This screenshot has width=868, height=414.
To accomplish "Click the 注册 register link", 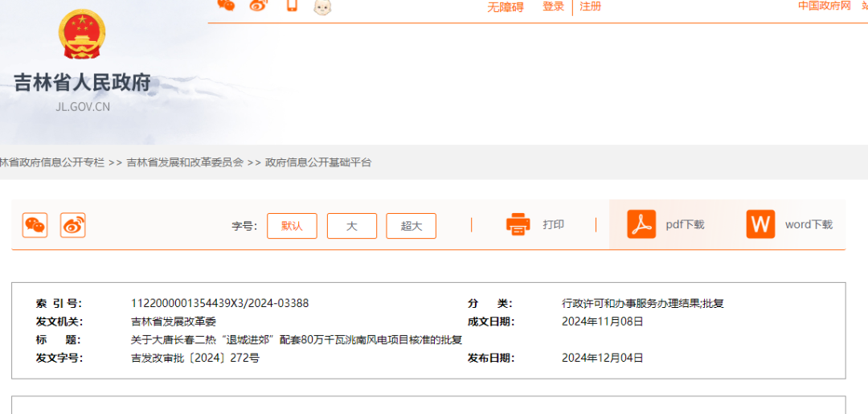I will (591, 6).
